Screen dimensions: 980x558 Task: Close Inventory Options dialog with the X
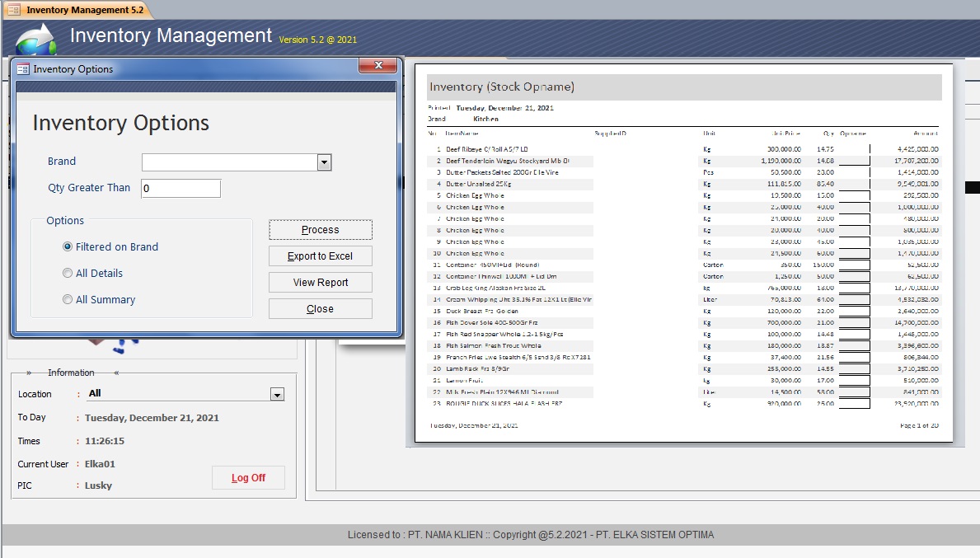click(x=378, y=66)
